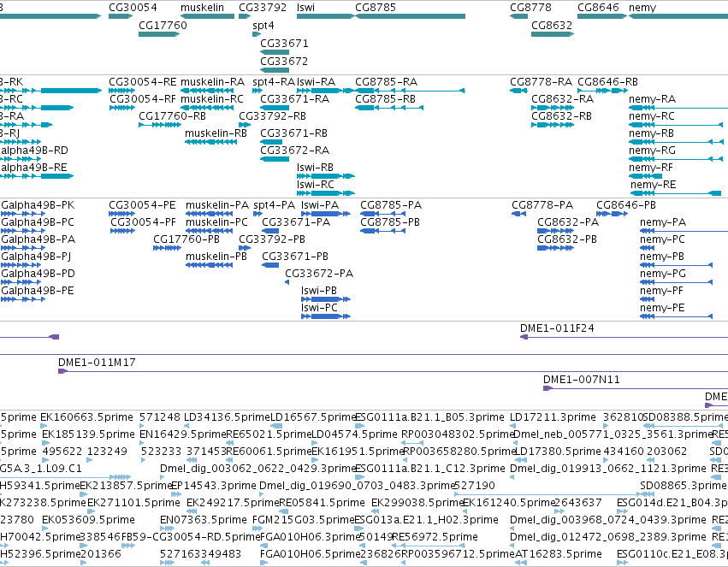Click the EK160663.5prime EST label
The width and height of the screenshot is (728, 567).
pos(86,417)
